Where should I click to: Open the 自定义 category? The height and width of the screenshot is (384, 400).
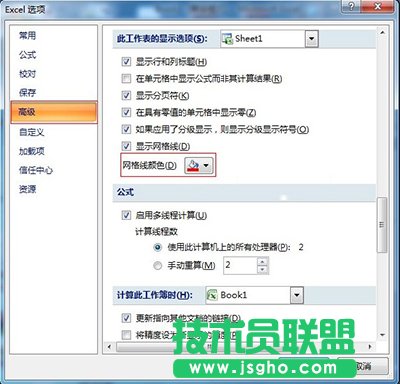[x=32, y=132]
